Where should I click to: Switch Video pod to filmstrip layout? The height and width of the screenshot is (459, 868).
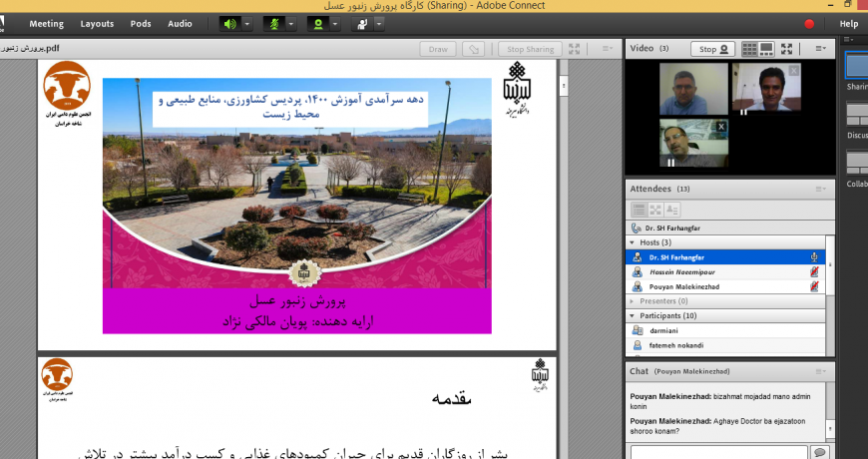click(766, 49)
